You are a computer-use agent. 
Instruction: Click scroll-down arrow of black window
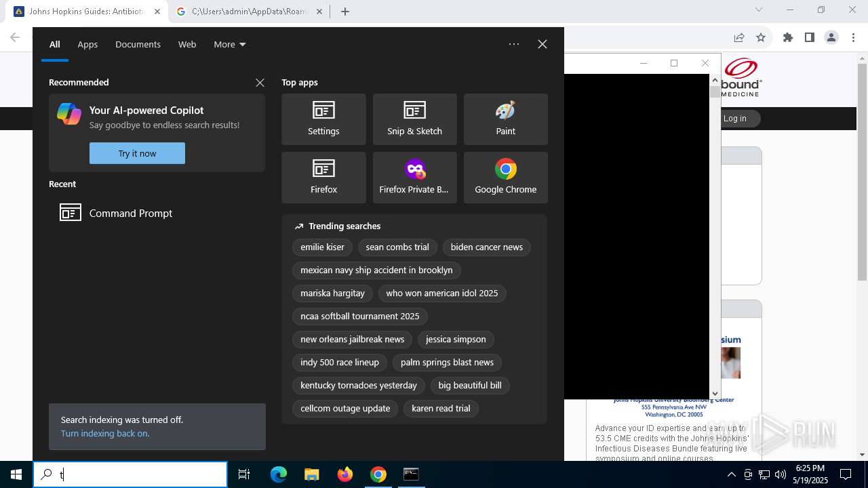tap(715, 393)
